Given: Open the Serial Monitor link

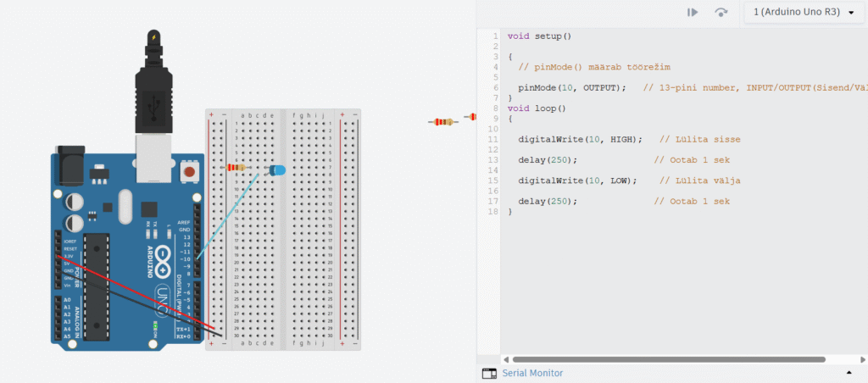Looking at the screenshot, I should [x=532, y=373].
